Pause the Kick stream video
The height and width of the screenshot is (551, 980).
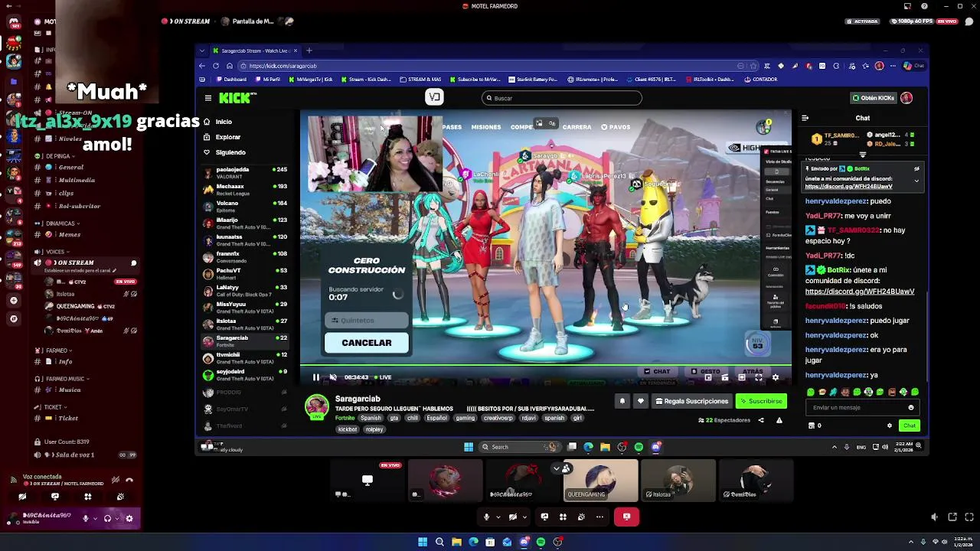pos(315,377)
